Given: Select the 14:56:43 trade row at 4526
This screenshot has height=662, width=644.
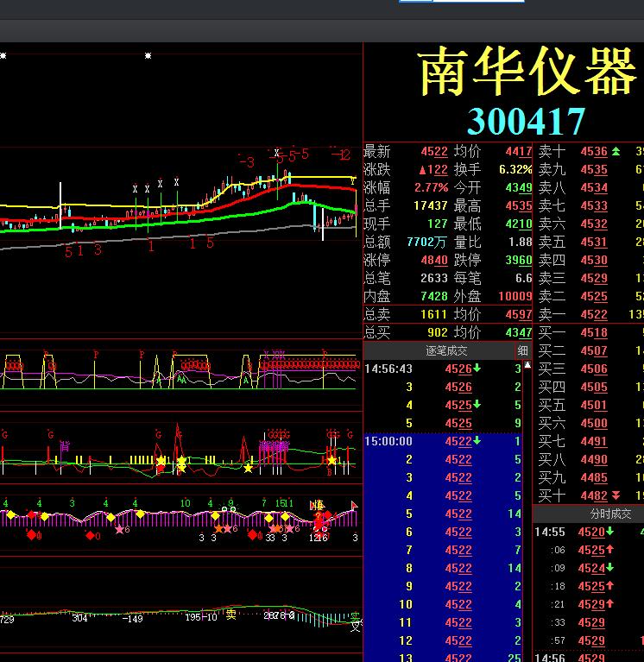Looking at the screenshot, I should click(443, 369).
